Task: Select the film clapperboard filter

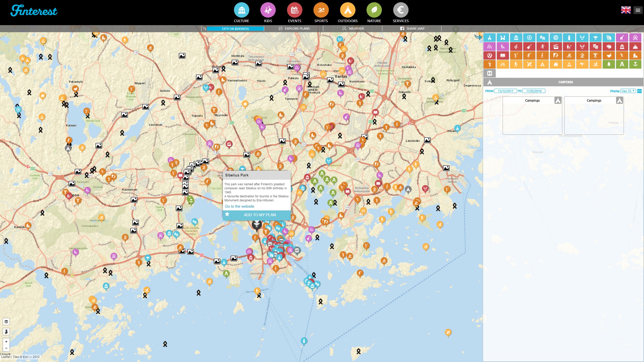Action: (x=556, y=46)
